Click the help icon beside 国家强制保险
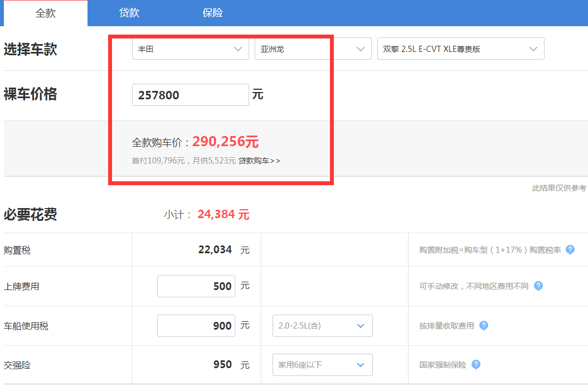Viewport: 588px width, 386px height. (476, 365)
